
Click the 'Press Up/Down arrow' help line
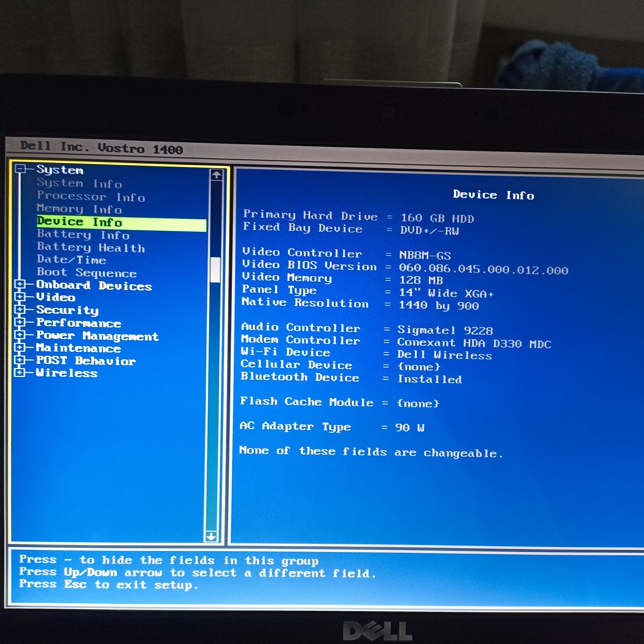click(x=198, y=572)
